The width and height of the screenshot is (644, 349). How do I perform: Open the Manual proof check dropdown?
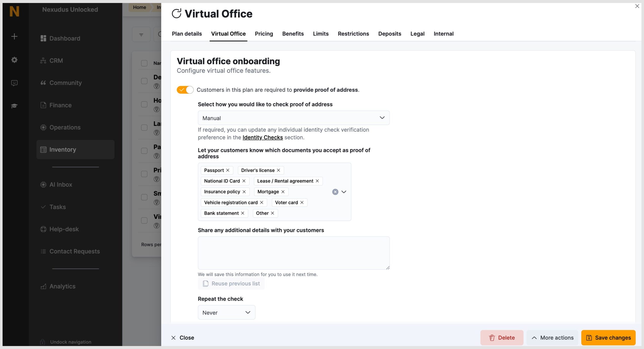(294, 118)
